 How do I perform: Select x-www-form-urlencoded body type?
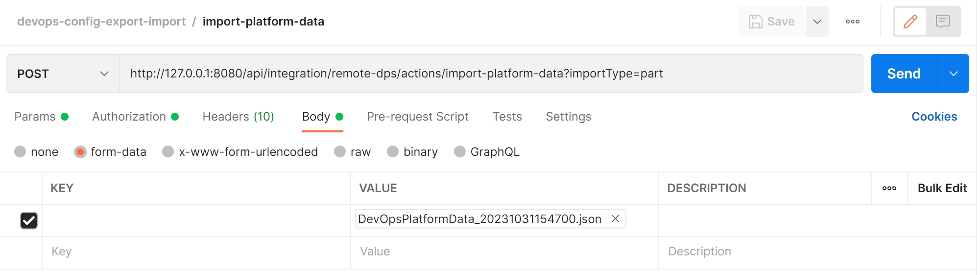coord(168,152)
